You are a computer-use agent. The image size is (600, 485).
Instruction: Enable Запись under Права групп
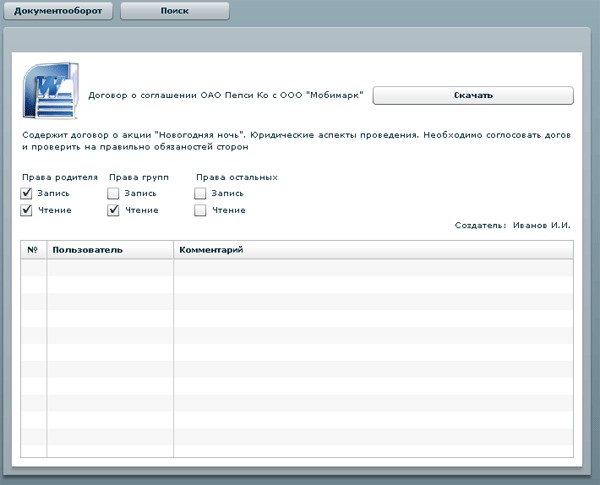113,193
